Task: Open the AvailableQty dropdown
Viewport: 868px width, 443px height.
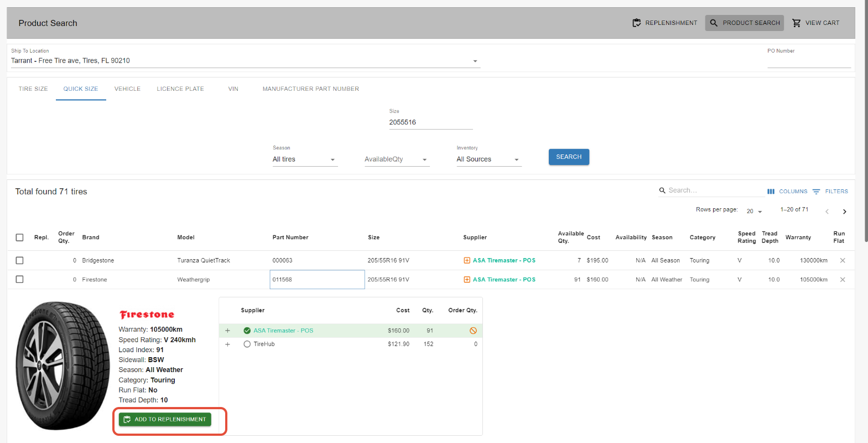Action: coord(397,159)
